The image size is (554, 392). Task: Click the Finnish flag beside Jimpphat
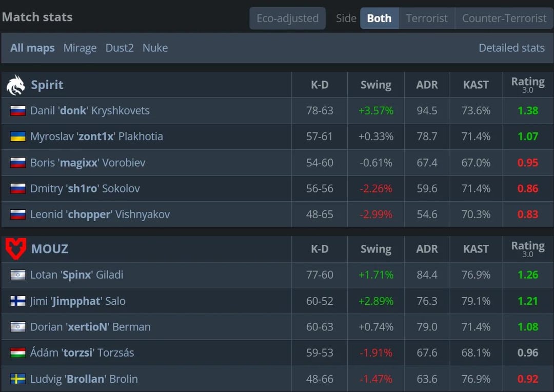pyautogui.click(x=18, y=301)
